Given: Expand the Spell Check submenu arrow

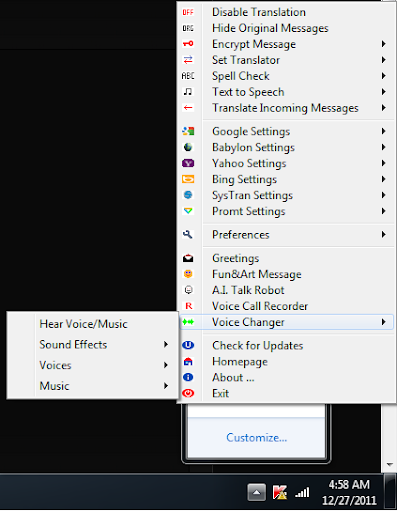Looking at the screenshot, I should (384, 76).
